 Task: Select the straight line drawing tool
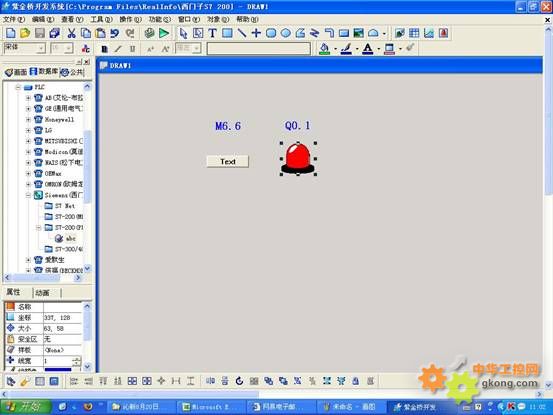coord(242,33)
